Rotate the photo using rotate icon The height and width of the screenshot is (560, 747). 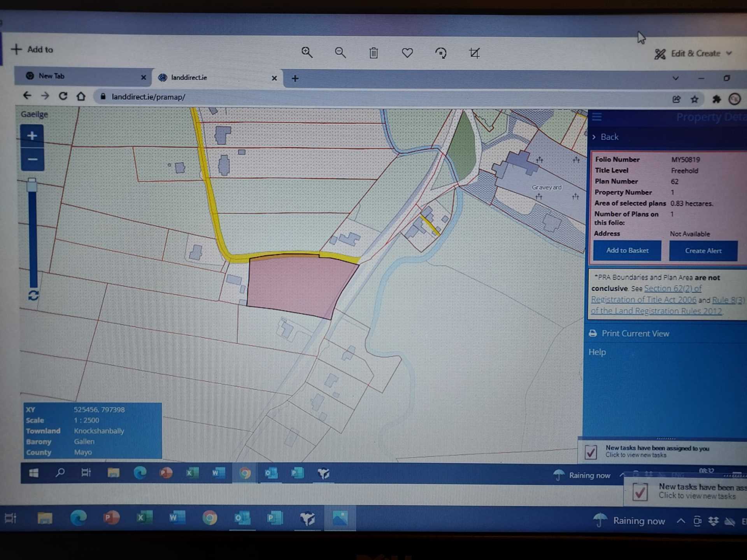pyautogui.click(x=441, y=53)
